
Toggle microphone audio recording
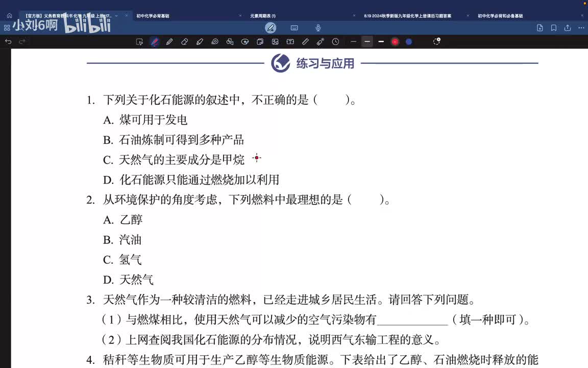coord(318,28)
